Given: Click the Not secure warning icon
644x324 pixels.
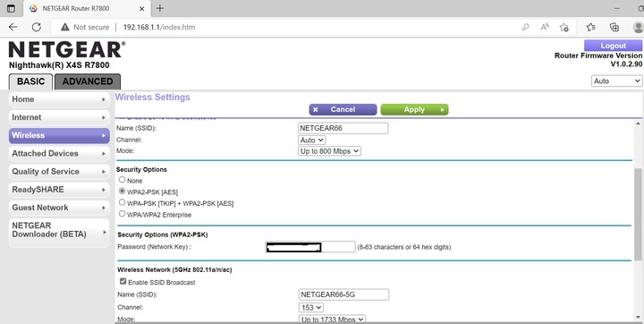Looking at the screenshot, I should click(x=64, y=27).
